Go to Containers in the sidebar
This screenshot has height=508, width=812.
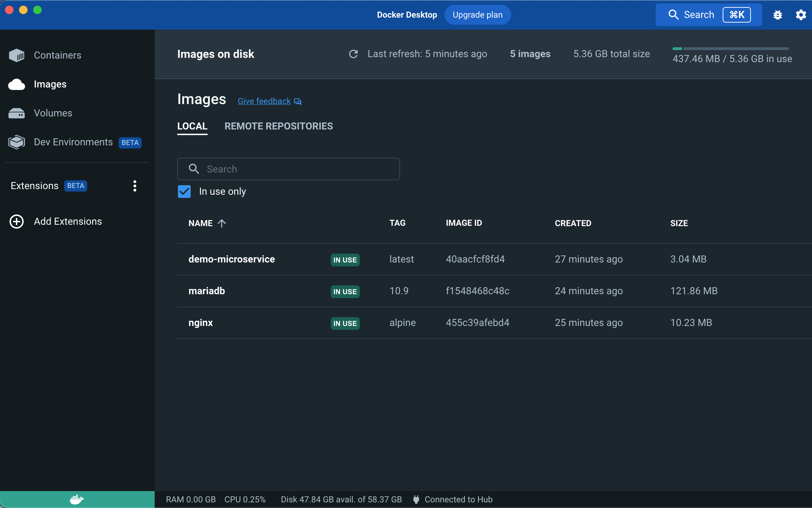coord(58,55)
